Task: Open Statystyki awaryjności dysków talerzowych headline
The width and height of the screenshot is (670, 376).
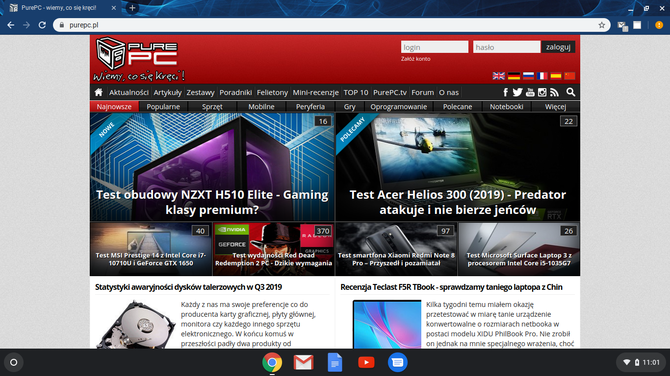Action: [188, 287]
